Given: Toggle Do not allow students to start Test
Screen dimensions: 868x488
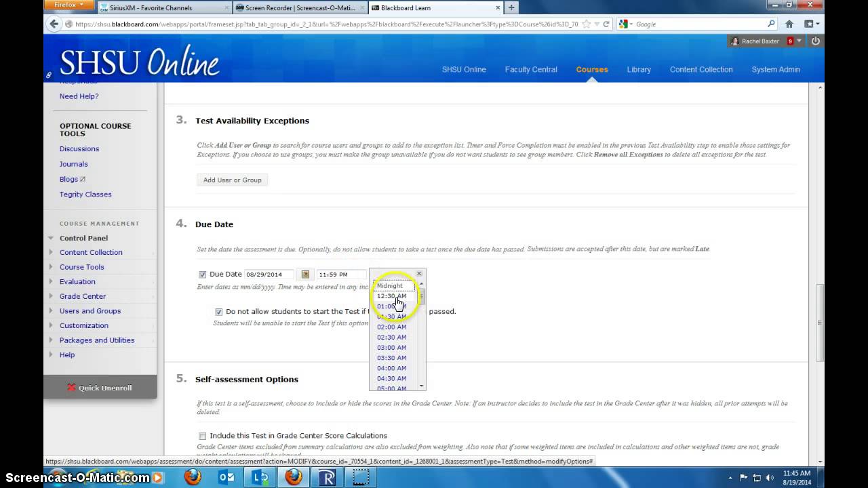Looking at the screenshot, I should [218, 312].
